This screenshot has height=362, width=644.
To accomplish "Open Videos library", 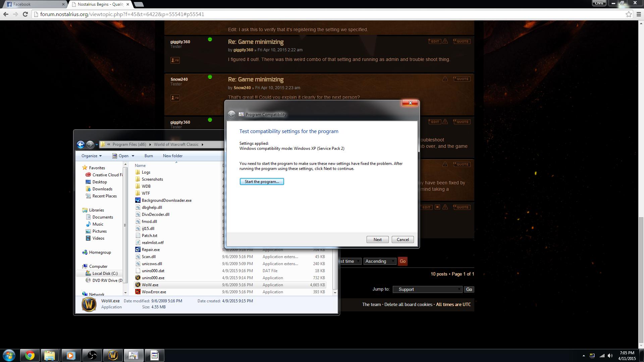I will click(x=98, y=238).
